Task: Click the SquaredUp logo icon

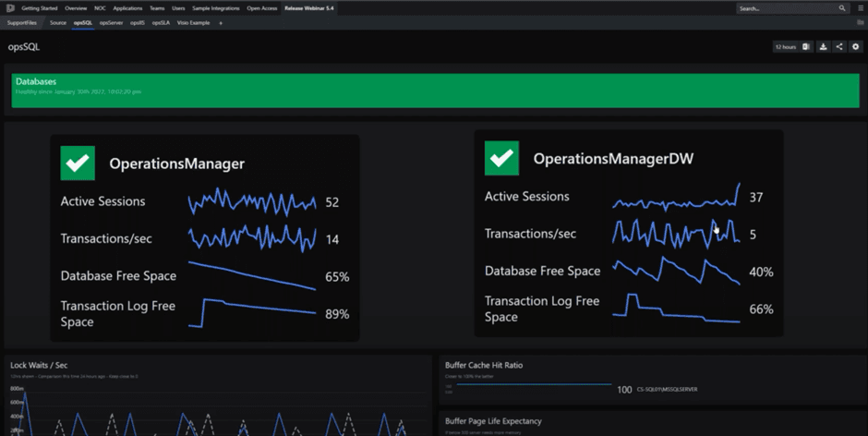Action: pyautogui.click(x=10, y=8)
